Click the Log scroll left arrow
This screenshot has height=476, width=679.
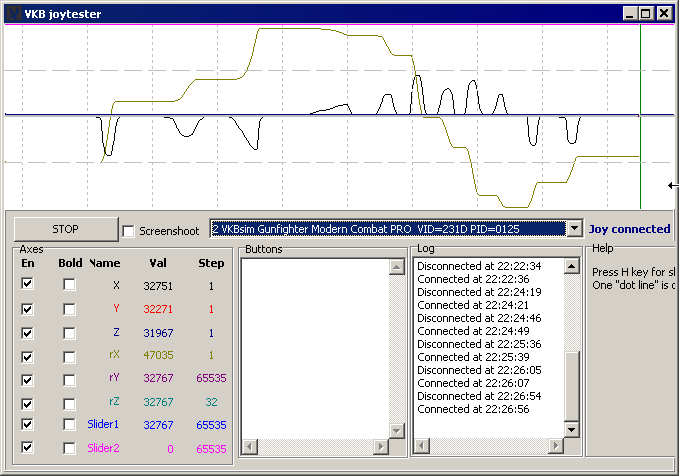point(422,445)
